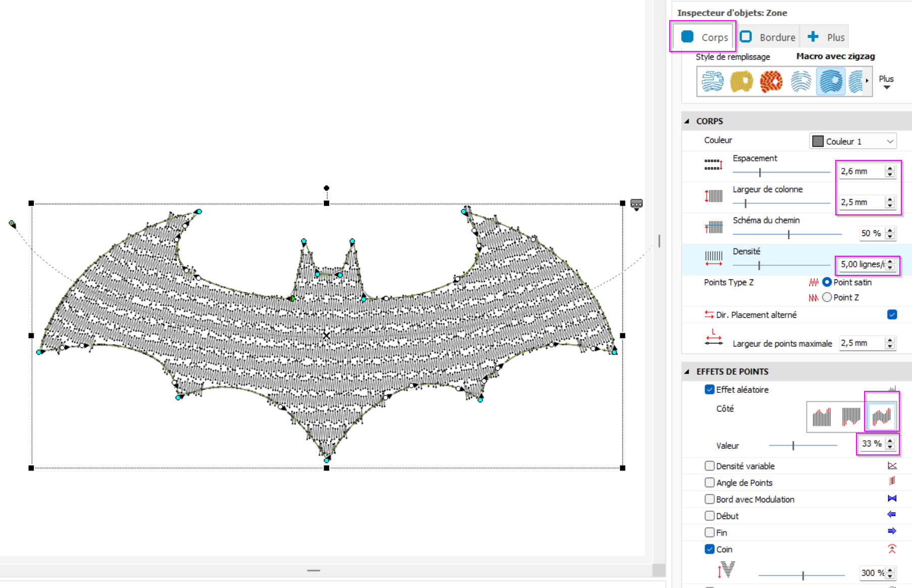This screenshot has height=588, width=912.
Task: Click the blue right arrow Fin icon
Action: click(892, 532)
